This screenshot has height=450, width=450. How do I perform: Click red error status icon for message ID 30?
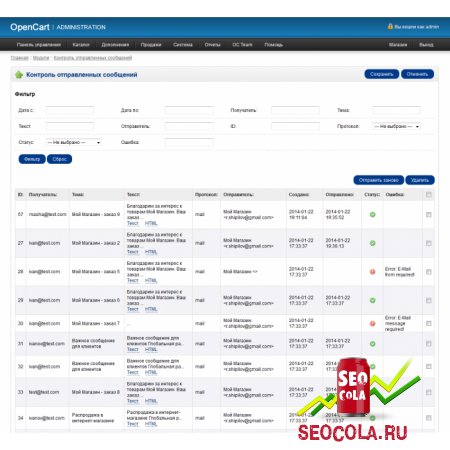point(373,323)
